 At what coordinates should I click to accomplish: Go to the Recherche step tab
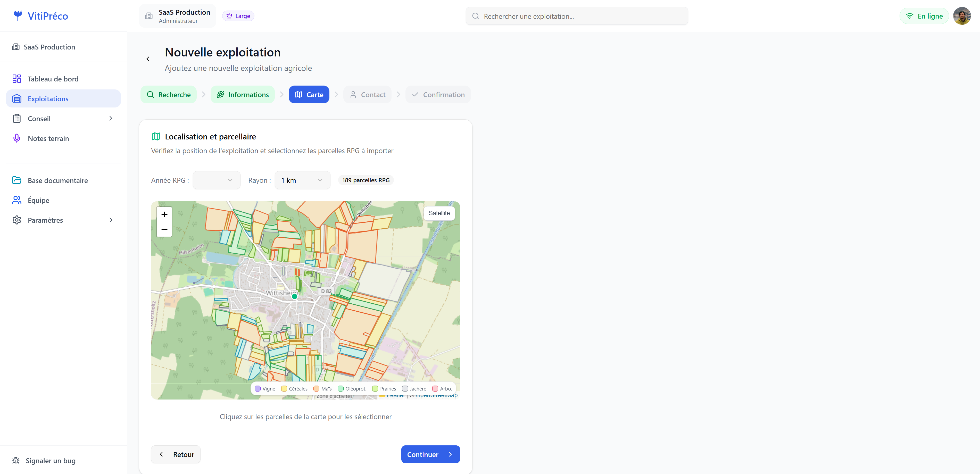pos(169,95)
